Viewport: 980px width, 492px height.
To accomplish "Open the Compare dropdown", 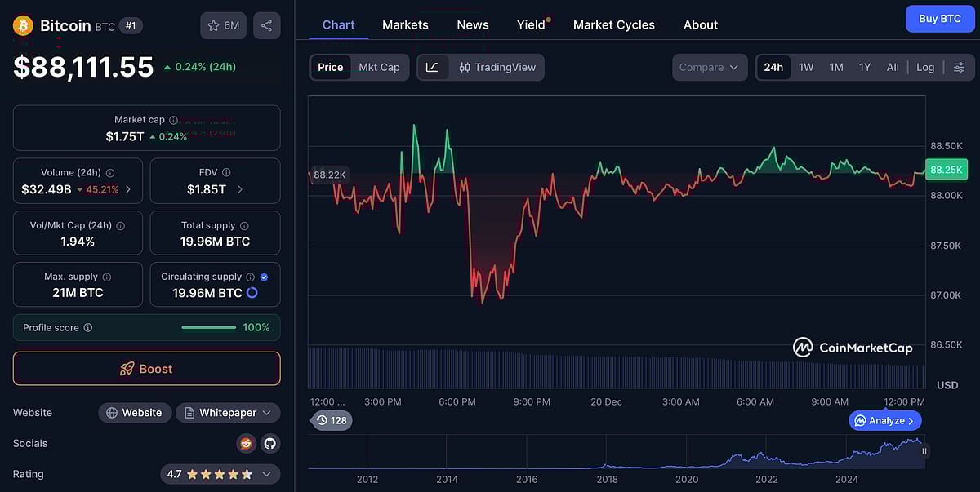I will point(709,68).
